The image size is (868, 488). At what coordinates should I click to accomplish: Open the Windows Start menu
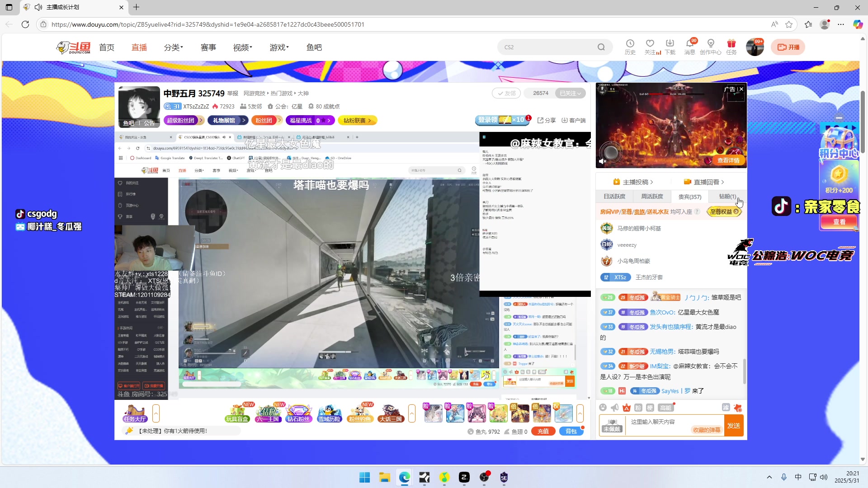364,477
